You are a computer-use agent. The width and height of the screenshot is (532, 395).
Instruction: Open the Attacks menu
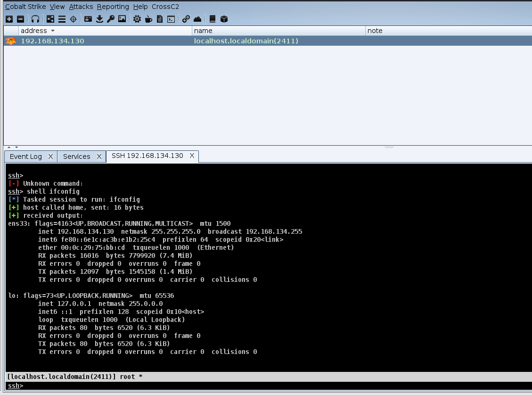click(81, 7)
